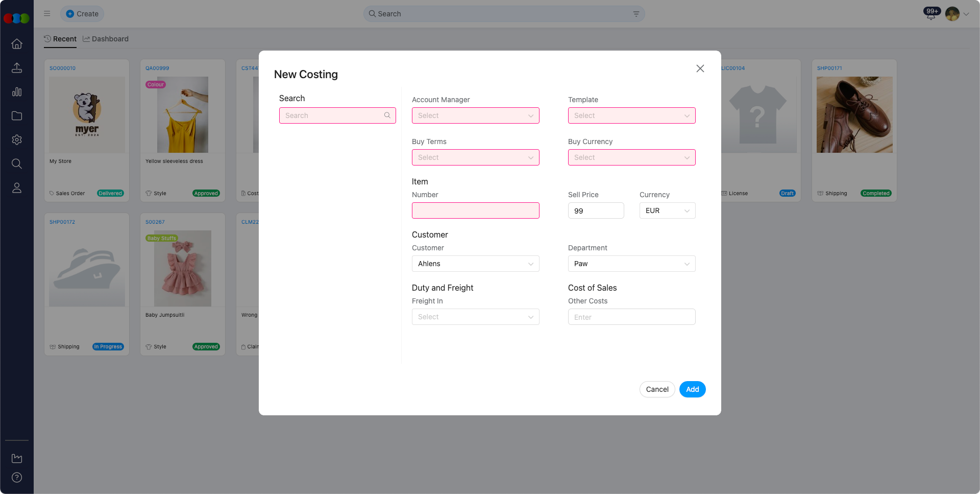980x494 pixels.
Task: Expand the Account Manager dropdown
Action: (475, 115)
